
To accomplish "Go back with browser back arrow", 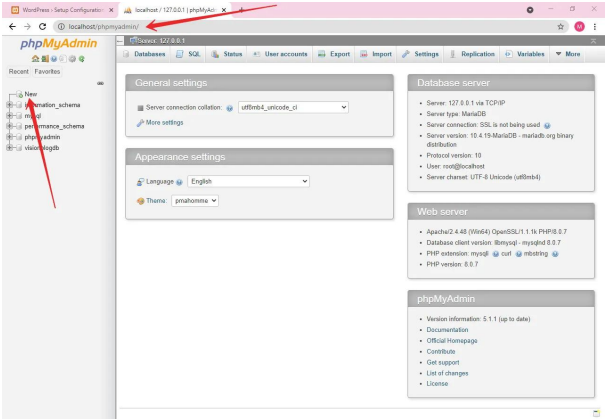I will tap(12, 26).
